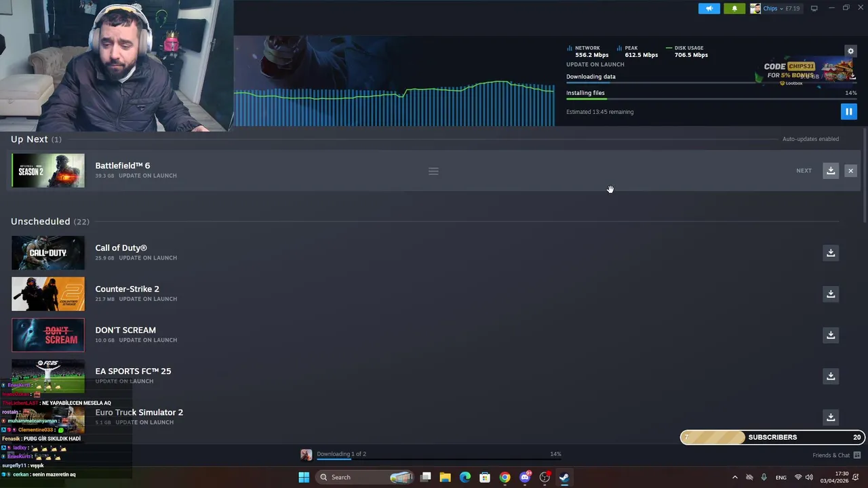
Task: Open the Friends & Chat panel
Action: tap(836, 455)
